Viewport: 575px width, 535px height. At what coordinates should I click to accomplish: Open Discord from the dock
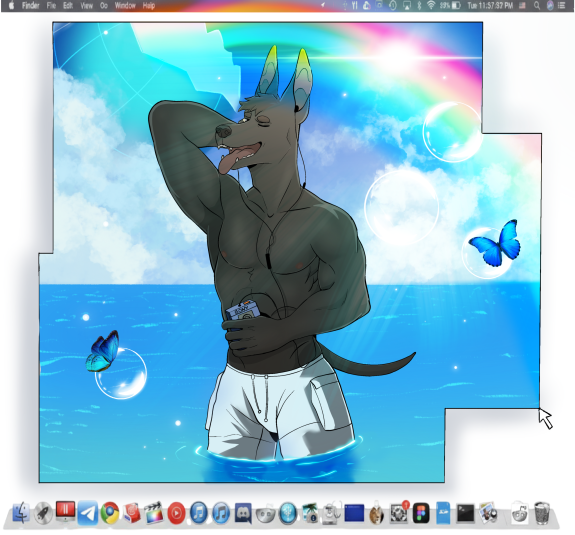coord(243,513)
